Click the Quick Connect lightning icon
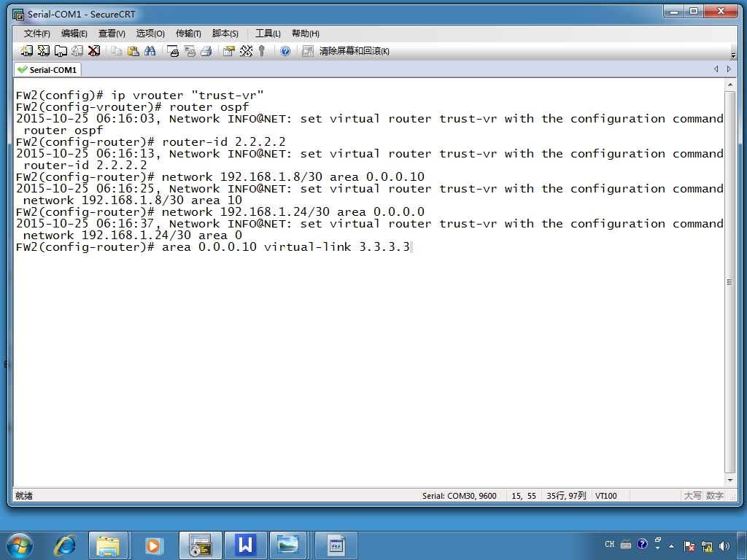 pyautogui.click(x=43, y=50)
